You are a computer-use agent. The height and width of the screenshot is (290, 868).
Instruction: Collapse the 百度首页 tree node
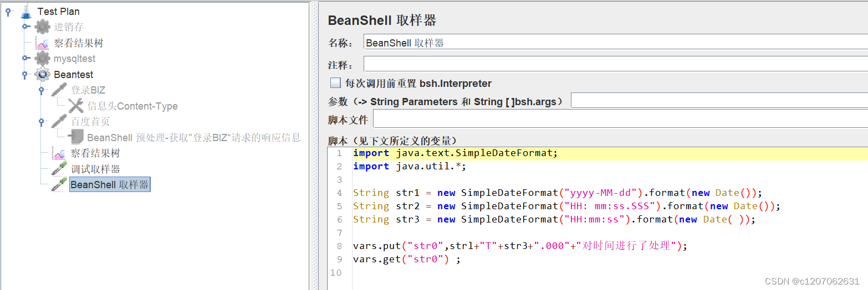(41, 122)
